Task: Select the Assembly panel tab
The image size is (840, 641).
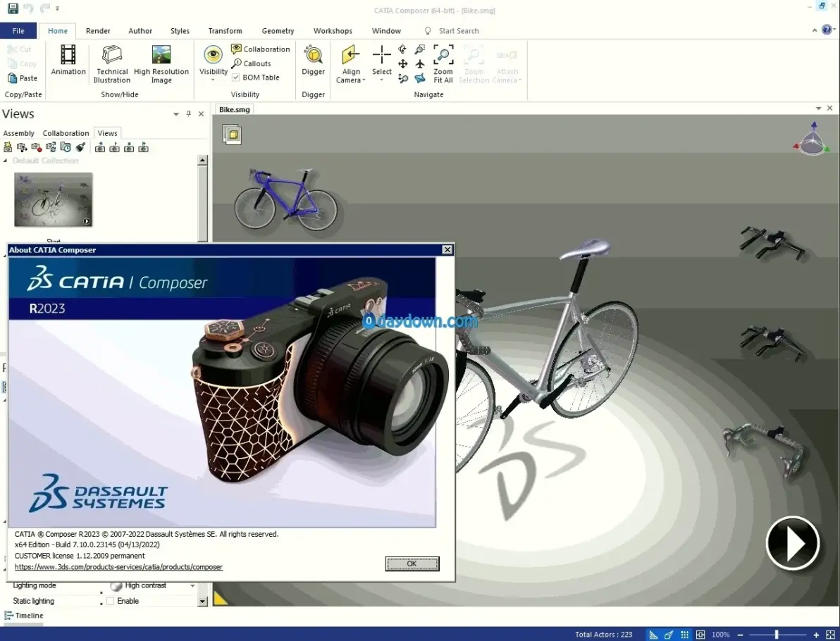Action: tap(19, 133)
